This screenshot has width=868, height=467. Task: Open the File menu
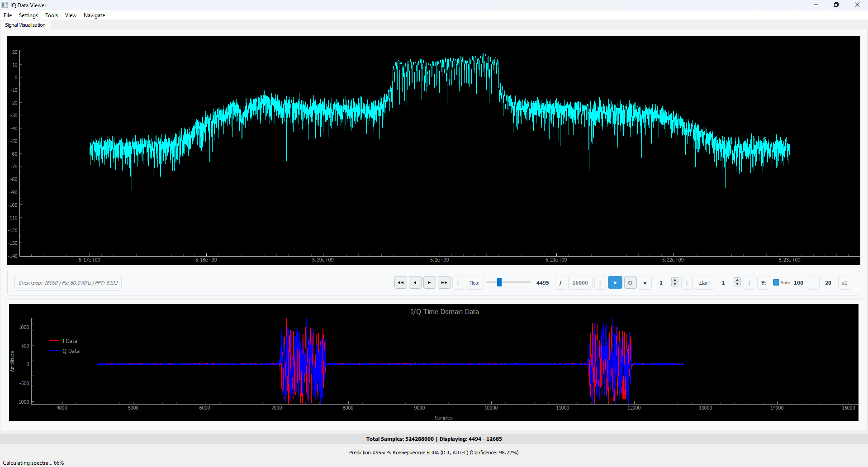(8, 15)
